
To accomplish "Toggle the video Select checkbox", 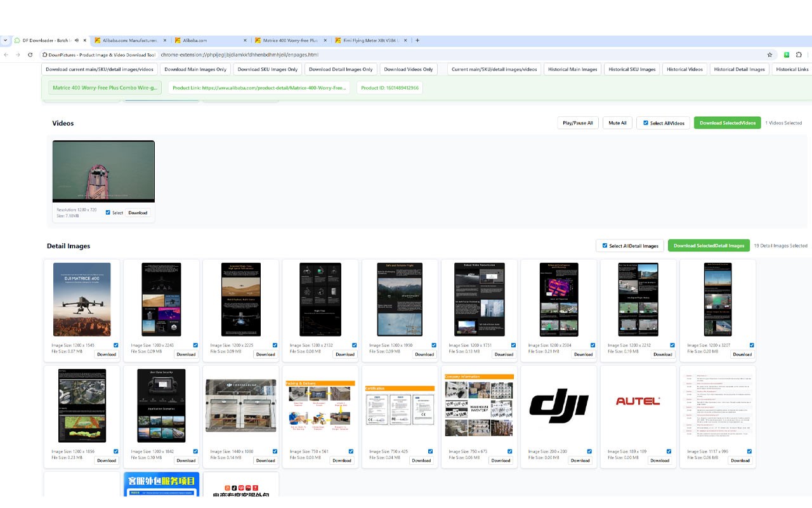I will click(x=108, y=213).
